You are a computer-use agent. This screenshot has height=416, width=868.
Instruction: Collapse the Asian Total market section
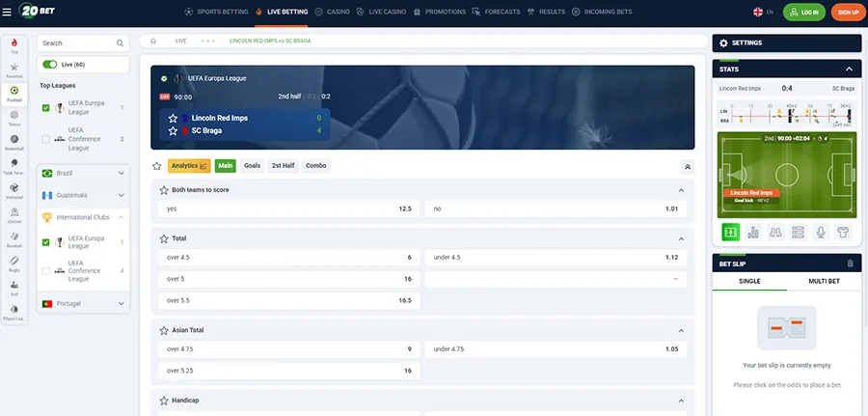click(682, 330)
